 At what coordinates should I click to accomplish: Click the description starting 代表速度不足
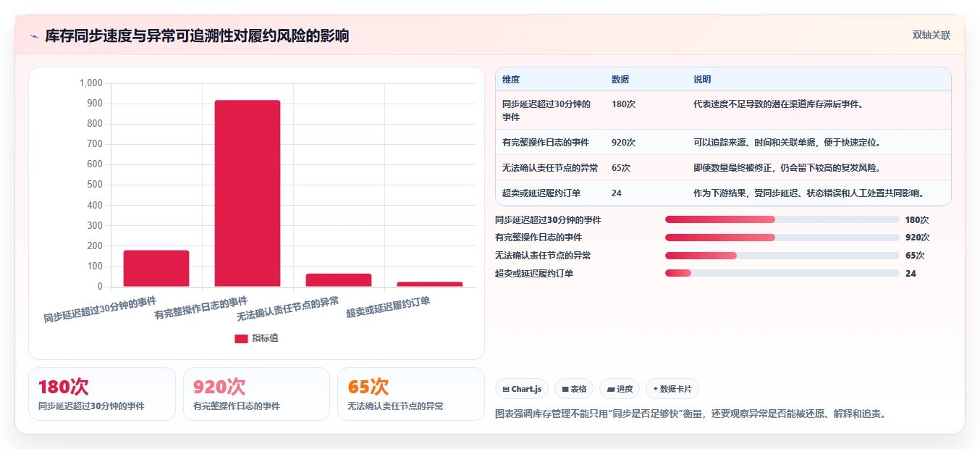point(779,104)
